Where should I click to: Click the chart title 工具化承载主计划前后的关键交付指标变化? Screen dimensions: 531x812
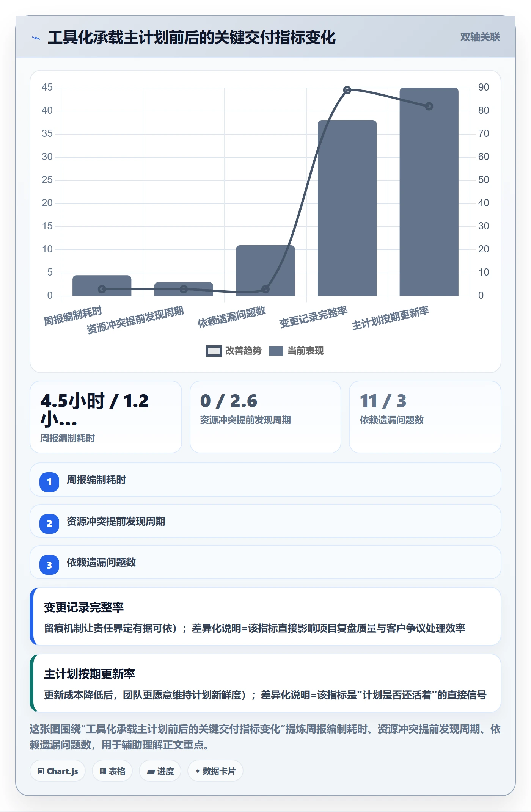pyautogui.click(x=192, y=38)
